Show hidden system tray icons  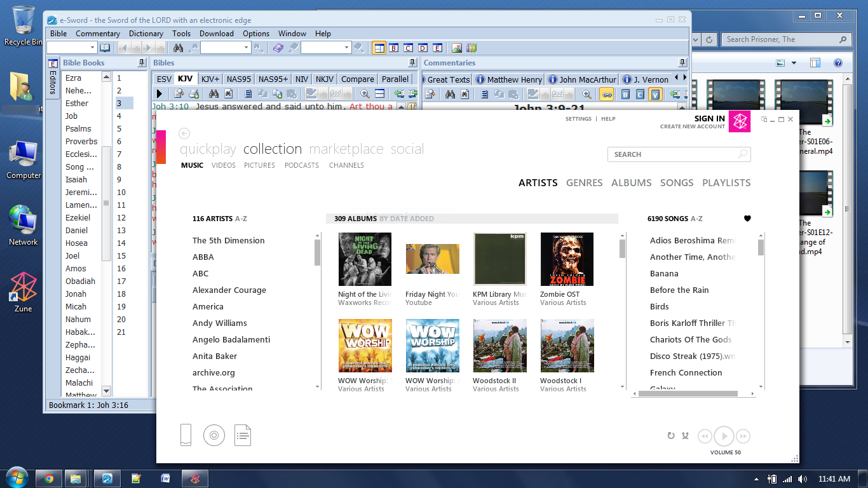coord(756,479)
